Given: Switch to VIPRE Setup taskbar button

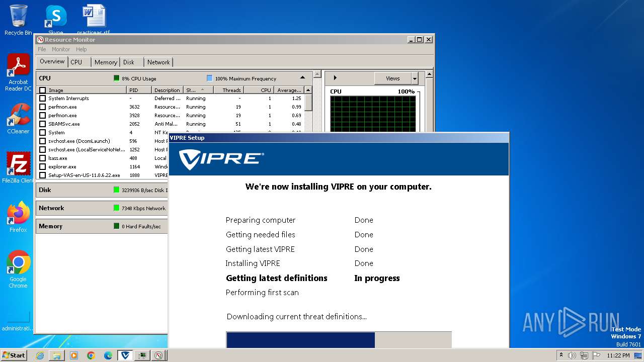Looking at the screenshot, I should [125, 355].
